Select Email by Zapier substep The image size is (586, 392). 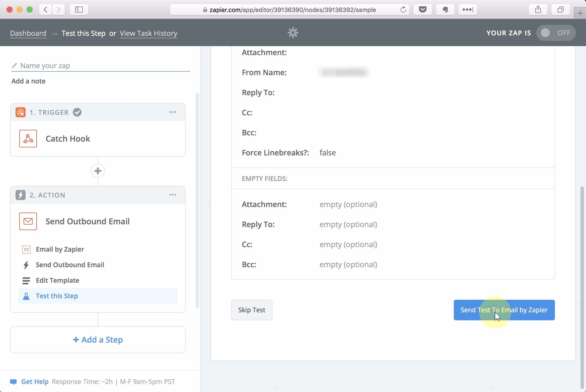tap(98, 249)
